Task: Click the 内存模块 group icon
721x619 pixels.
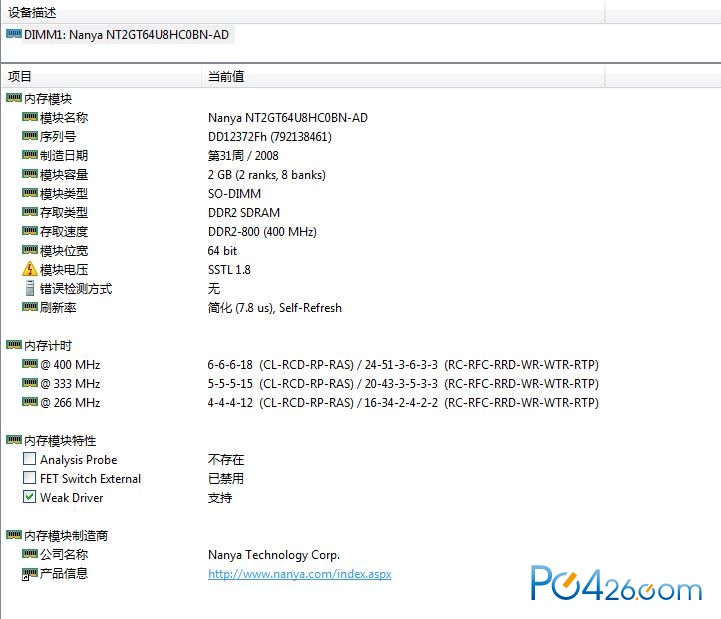Action: (14, 97)
